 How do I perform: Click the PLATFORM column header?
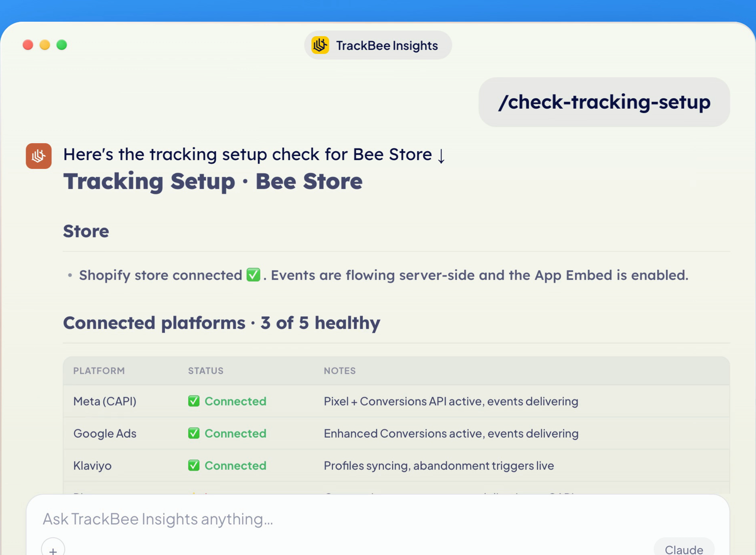click(99, 371)
